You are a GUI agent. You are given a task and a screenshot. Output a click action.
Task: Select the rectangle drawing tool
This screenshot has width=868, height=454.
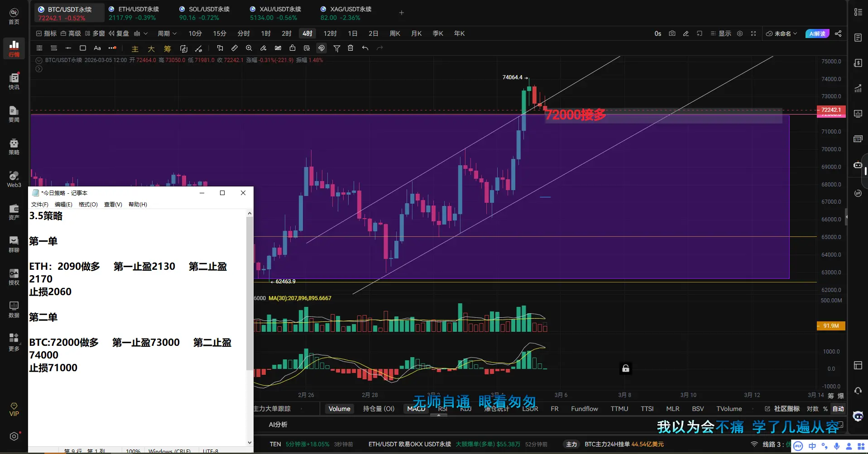coord(83,48)
